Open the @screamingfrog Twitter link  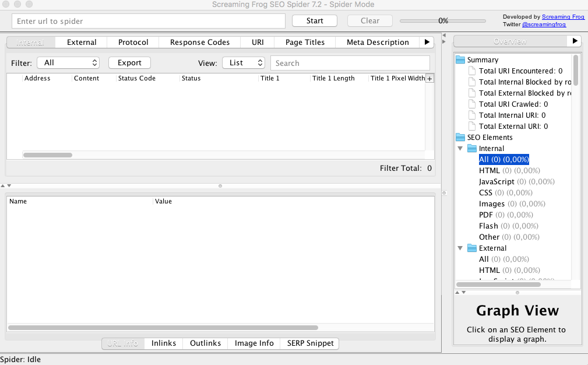544,24
